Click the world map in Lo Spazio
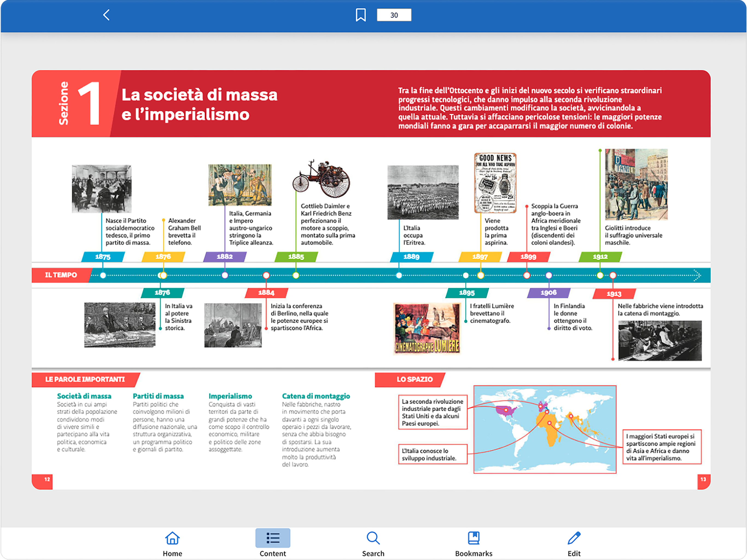Image resolution: width=747 pixels, height=560 pixels. [545, 429]
